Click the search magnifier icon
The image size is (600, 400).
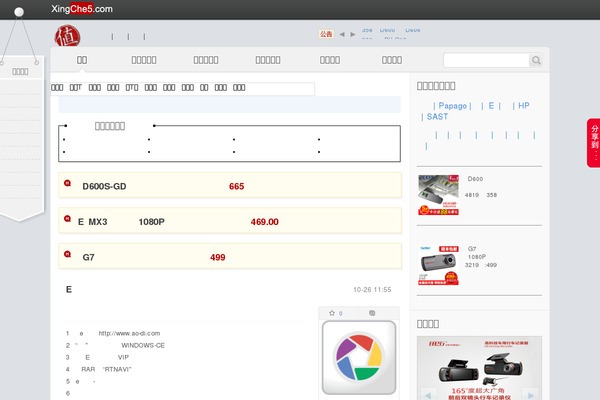pos(536,60)
